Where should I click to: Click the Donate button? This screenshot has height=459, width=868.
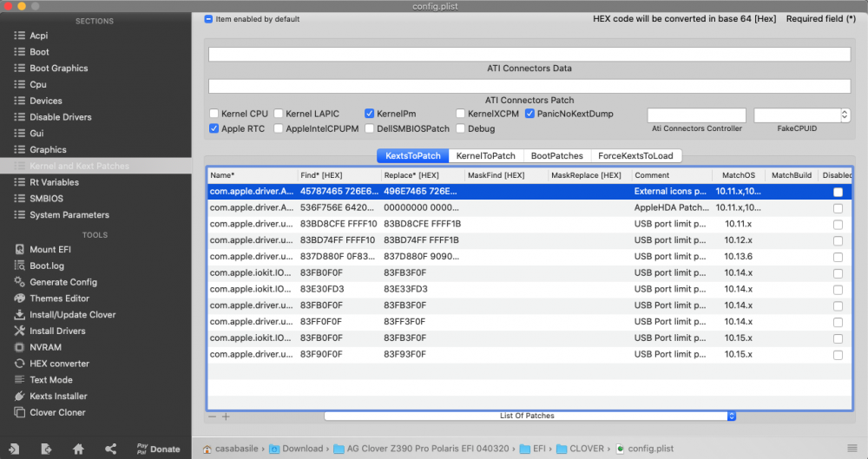[158, 449]
